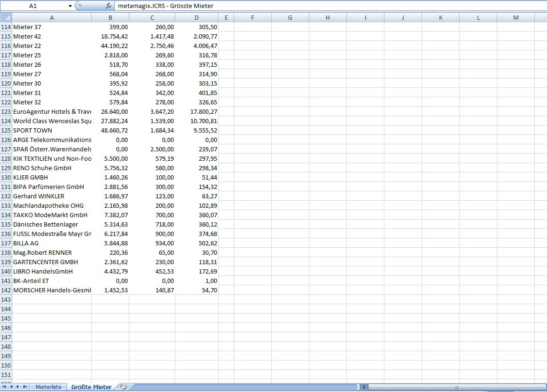Select column A header
Screen dimensions: 547x392
(x=52, y=17)
